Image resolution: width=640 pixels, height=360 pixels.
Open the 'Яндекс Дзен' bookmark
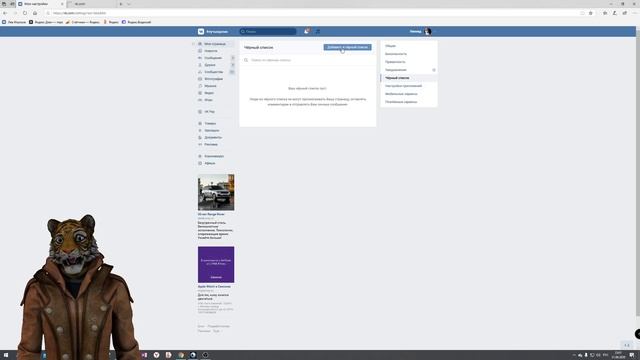pos(46,22)
